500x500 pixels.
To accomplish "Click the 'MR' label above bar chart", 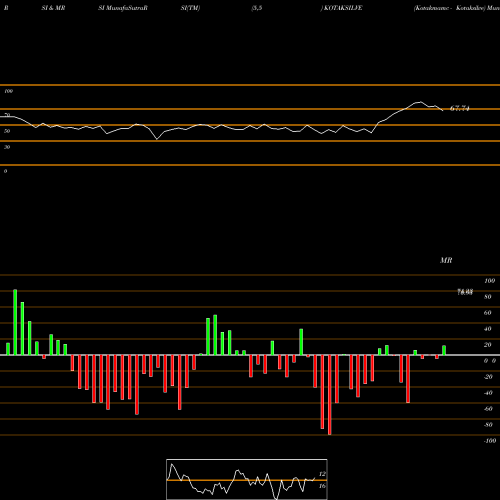I will point(446,260).
